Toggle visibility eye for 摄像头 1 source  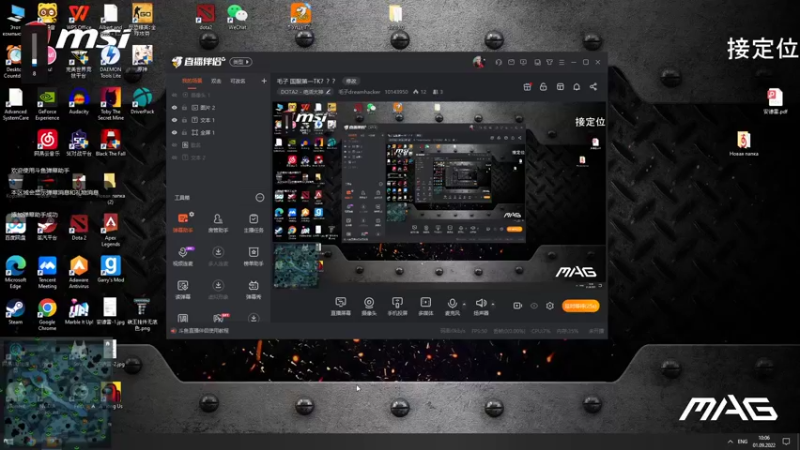174,95
